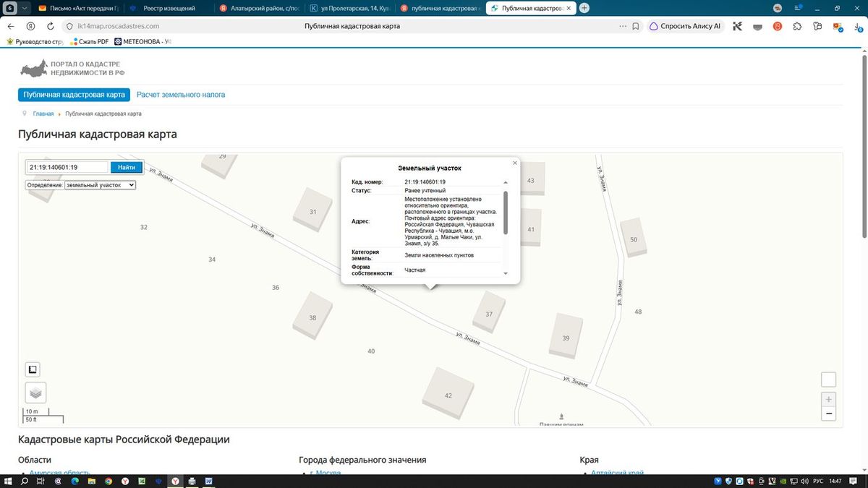Open the МЕТЕОНОВА bookmark
Screen dimensions: 868x488
(142, 41)
